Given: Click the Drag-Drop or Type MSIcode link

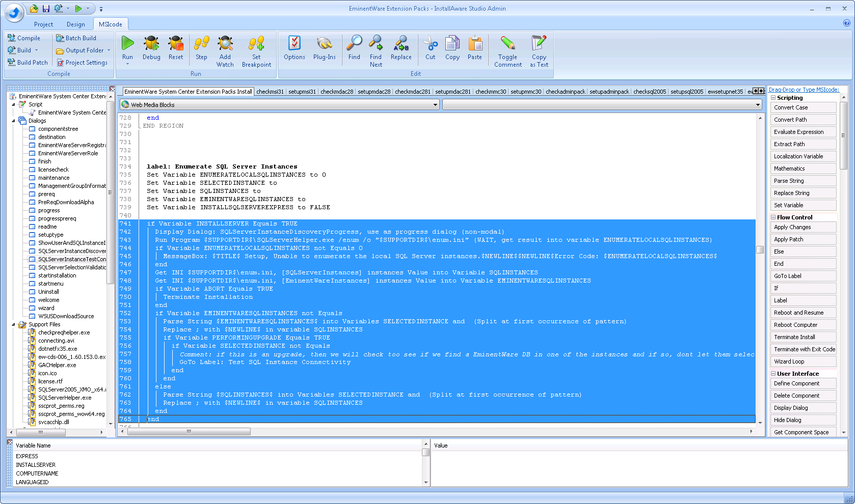Looking at the screenshot, I should pos(804,90).
